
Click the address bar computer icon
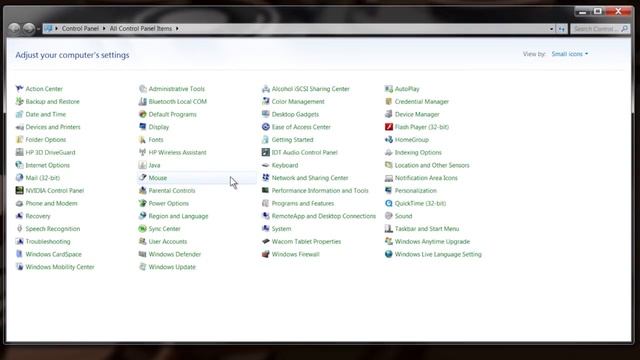[x=49, y=29]
